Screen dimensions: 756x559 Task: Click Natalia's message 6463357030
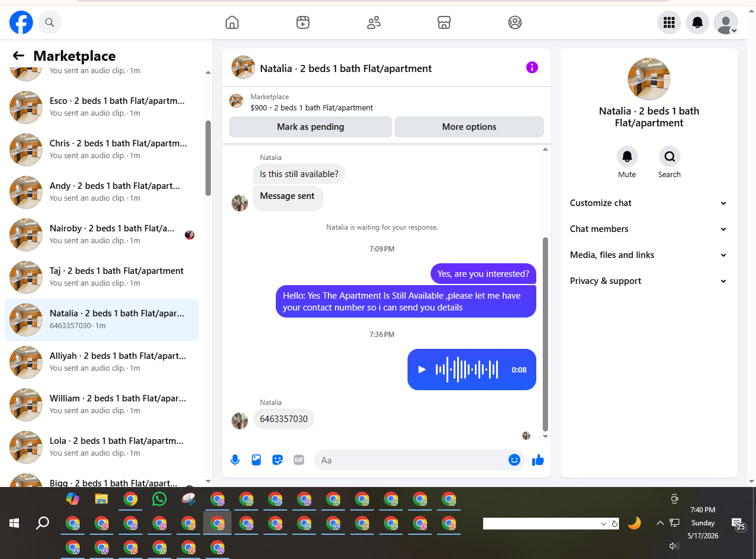pyautogui.click(x=283, y=419)
